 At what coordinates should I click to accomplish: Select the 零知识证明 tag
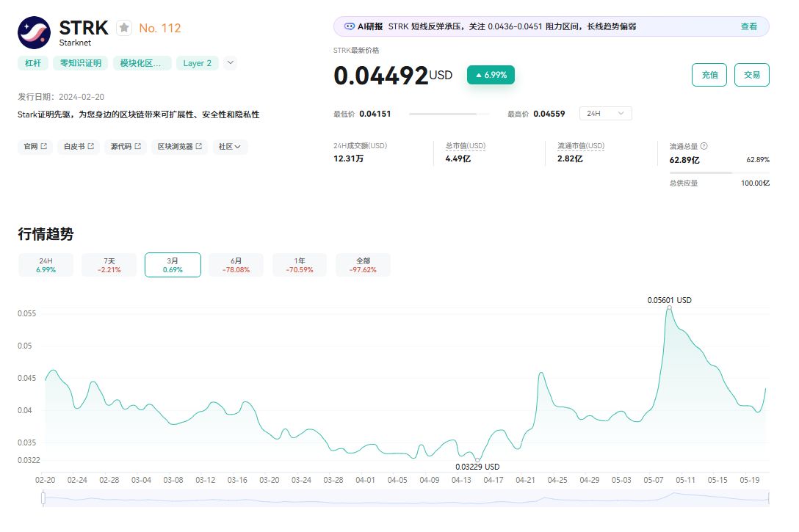click(81, 63)
